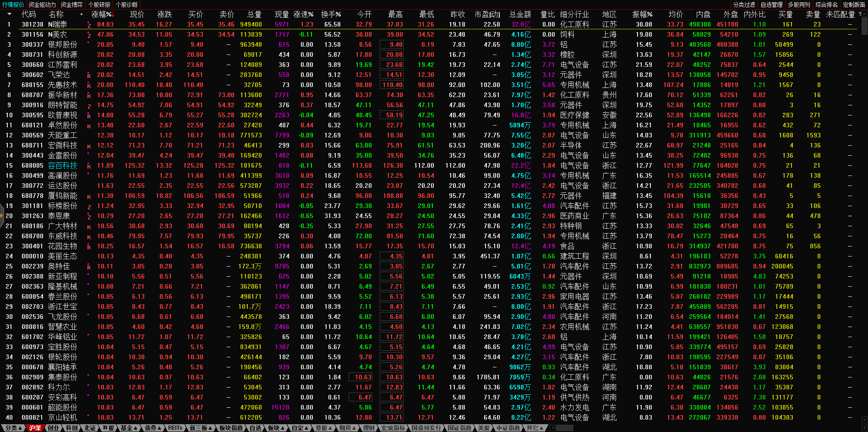Click the left edge panel expand handle
Image resolution: width=868 pixels, height=432 pixels.
(2, 216)
